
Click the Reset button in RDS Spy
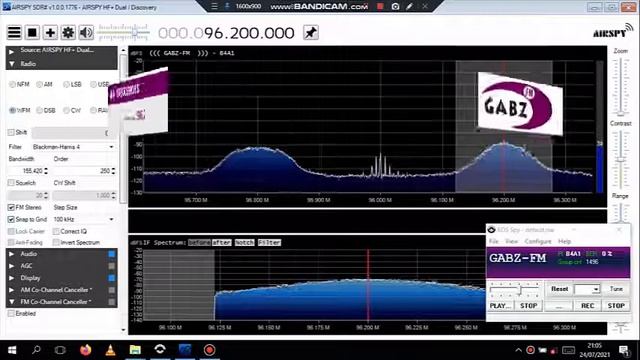point(559,289)
